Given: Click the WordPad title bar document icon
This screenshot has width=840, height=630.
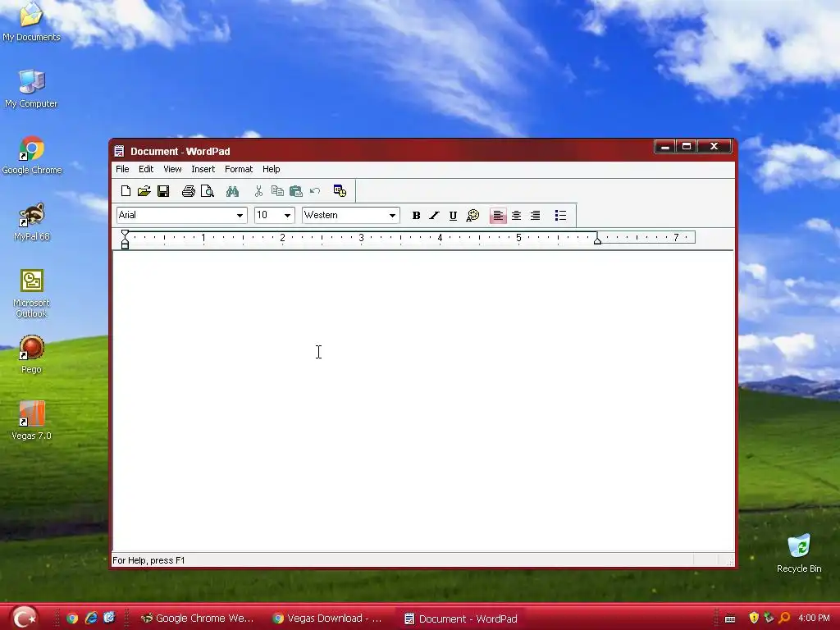Looking at the screenshot, I should point(119,151).
